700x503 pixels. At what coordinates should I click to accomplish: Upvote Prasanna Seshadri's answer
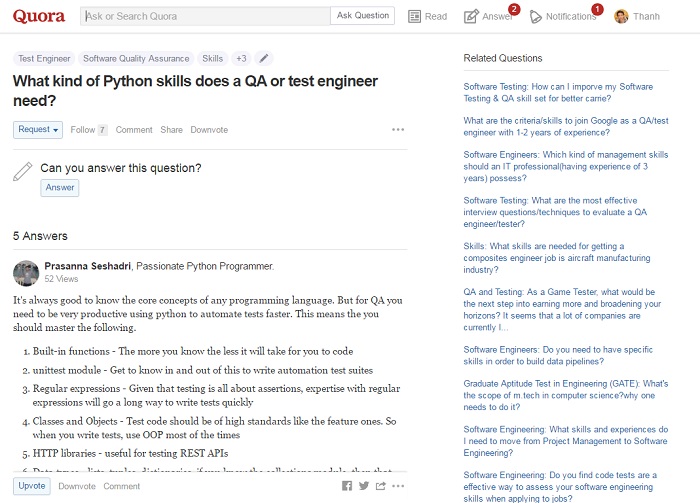31,486
